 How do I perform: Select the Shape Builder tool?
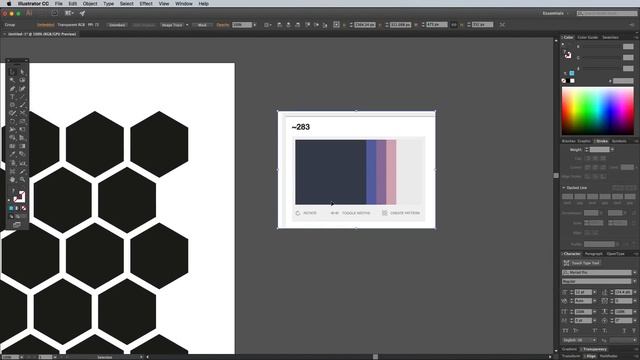pyautogui.click(x=12, y=137)
